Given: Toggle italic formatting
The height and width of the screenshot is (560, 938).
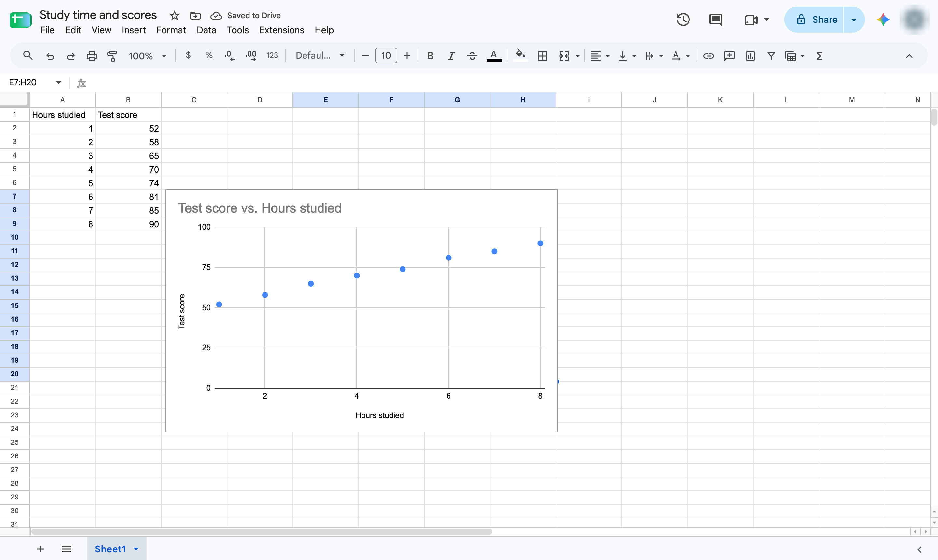Looking at the screenshot, I should [451, 56].
